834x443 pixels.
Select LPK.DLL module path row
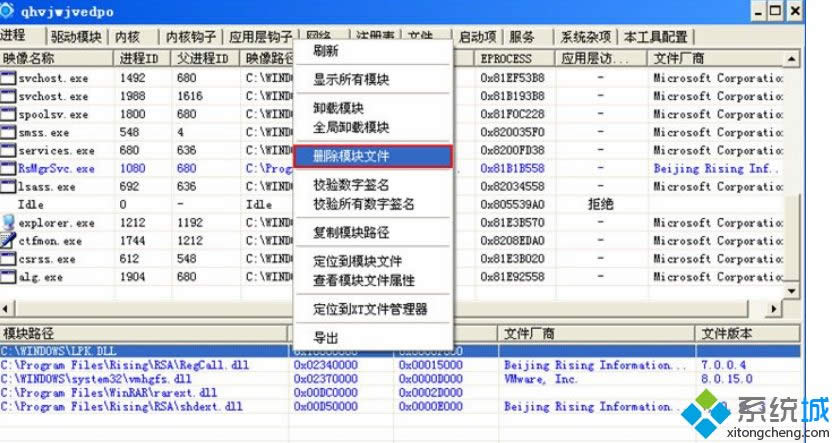[145, 351]
